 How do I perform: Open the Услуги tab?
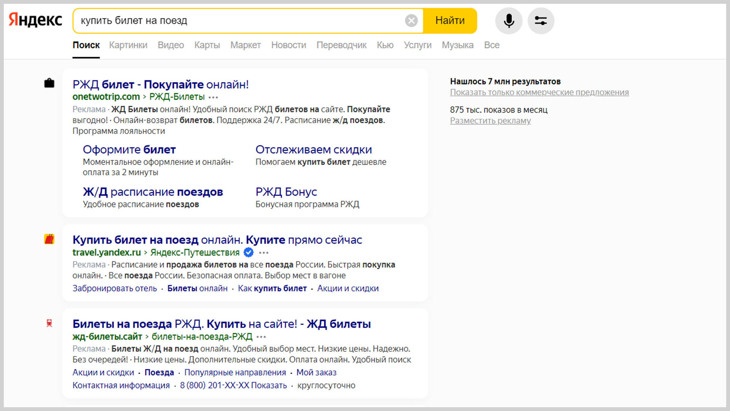click(418, 45)
